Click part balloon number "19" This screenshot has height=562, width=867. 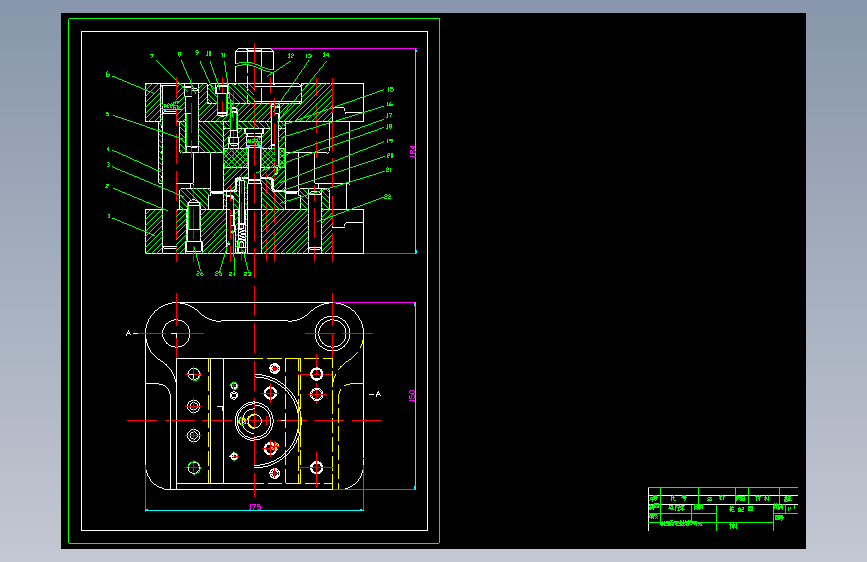390,141
